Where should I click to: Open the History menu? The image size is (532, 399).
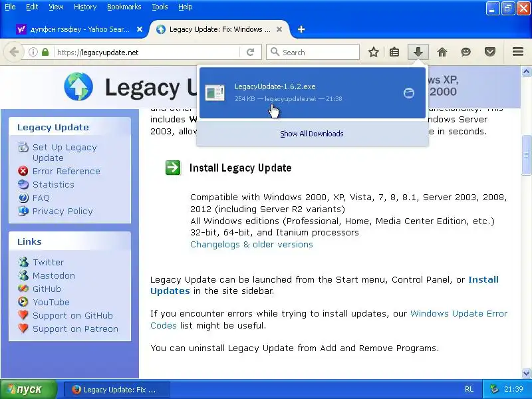tap(85, 7)
